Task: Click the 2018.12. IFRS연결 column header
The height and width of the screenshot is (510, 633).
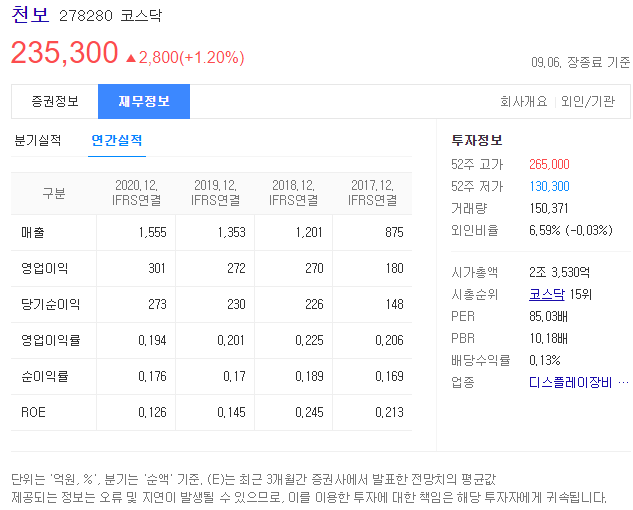Action: pos(293,193)
